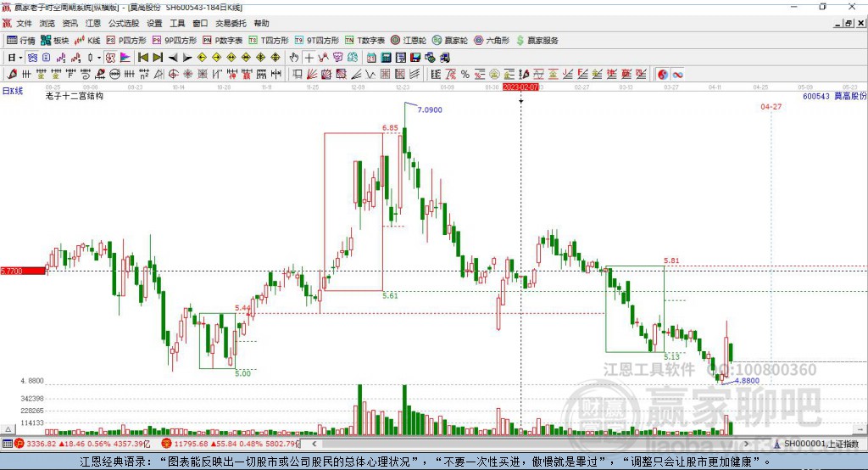This screenshot has height=470, width=868.
Task: Open the 板块 sector view
Action: (54, 41)
